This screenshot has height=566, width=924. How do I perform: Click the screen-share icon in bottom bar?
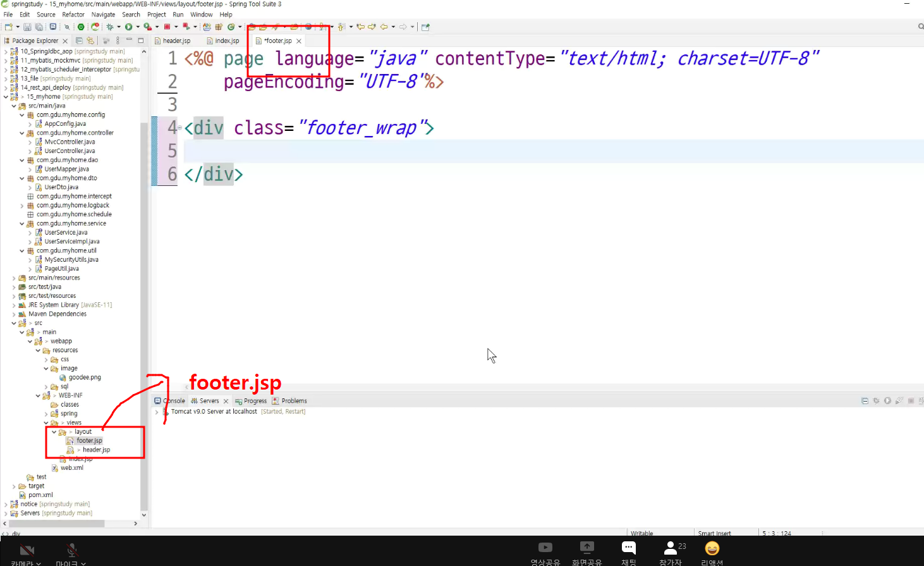tap(587, 548)
